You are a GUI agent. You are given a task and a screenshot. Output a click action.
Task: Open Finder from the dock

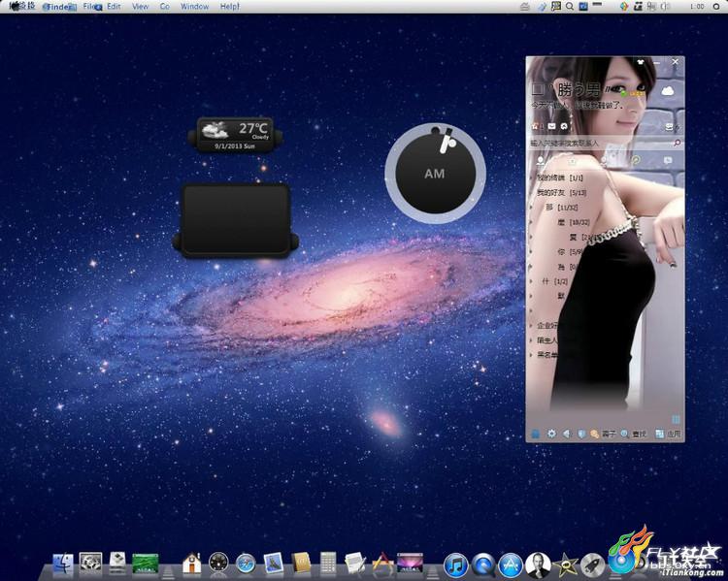[63, 564]
